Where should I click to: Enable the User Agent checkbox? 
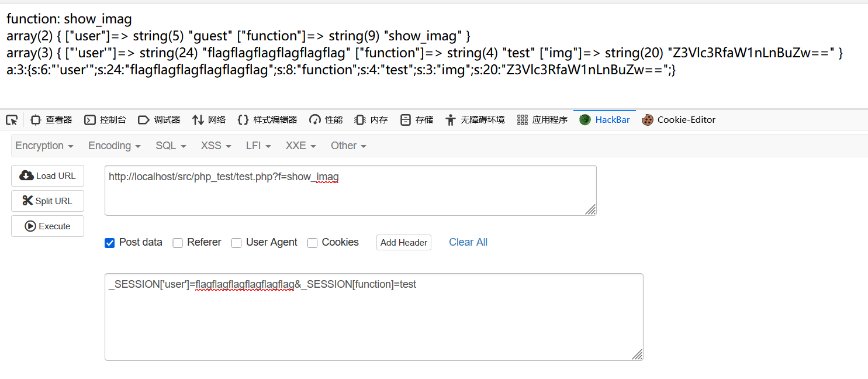[236, 242]
